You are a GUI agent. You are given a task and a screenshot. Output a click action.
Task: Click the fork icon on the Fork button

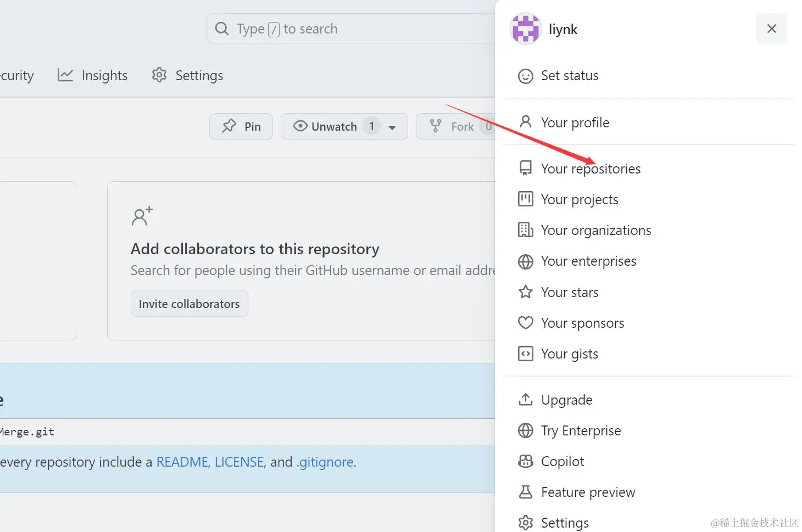click(436, 126)
